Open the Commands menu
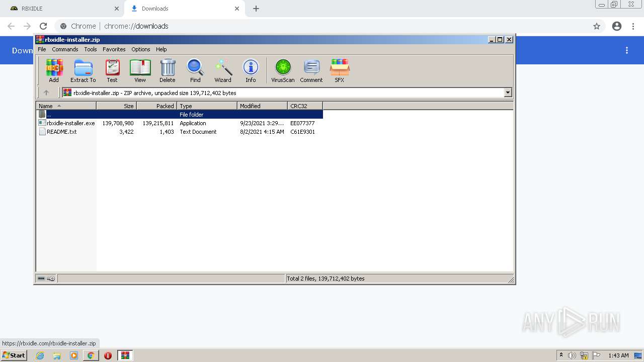The height and width of the screenshot is (362, 644). coord(65,49)
